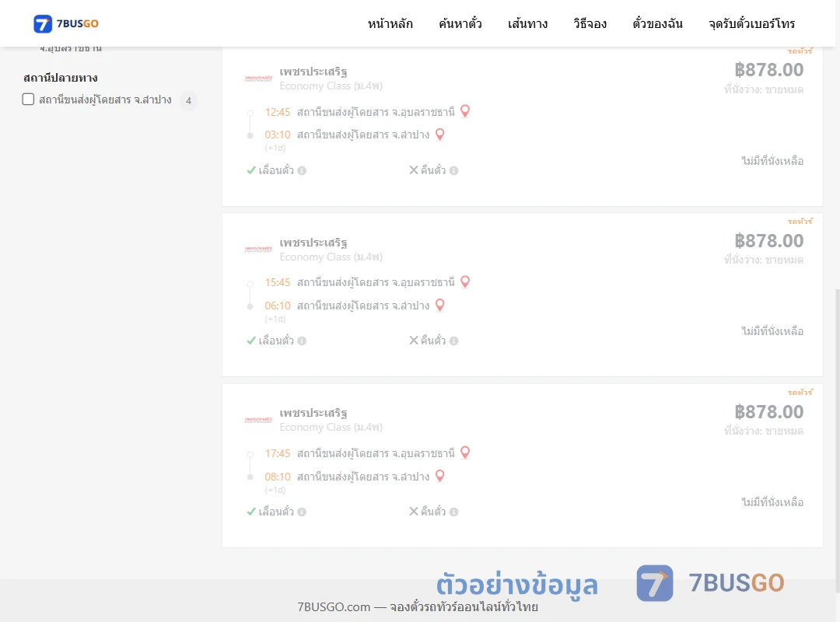840x622 pixels.
Task: Open the จุดรับตั๋วเบอร์โทร menu item
Action: pos(751,23)
